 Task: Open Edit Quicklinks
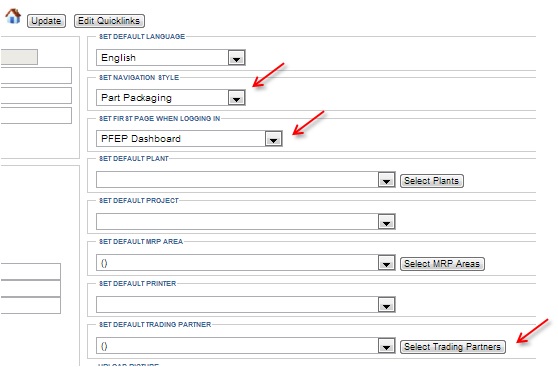coord(109,21)
